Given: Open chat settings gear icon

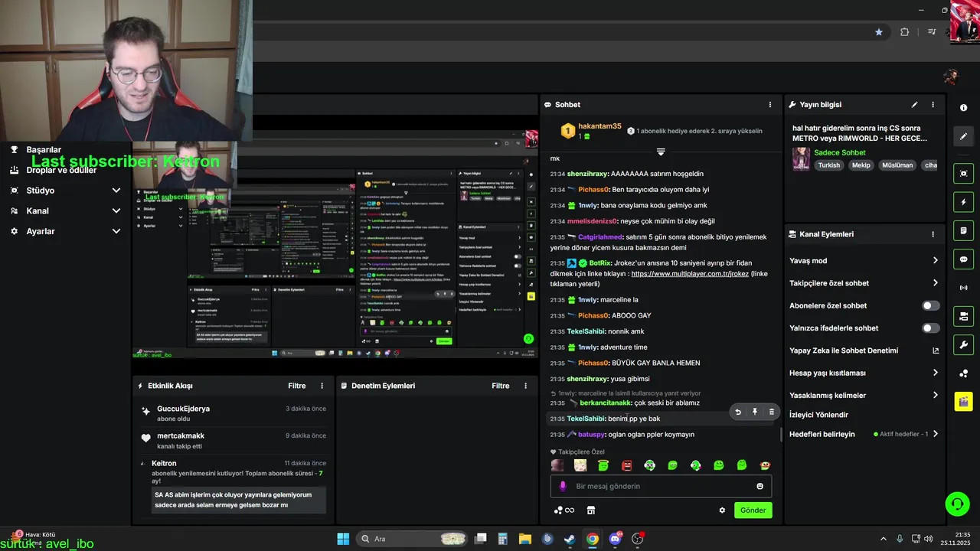Looking at the screenshot, I should (722, 510).
